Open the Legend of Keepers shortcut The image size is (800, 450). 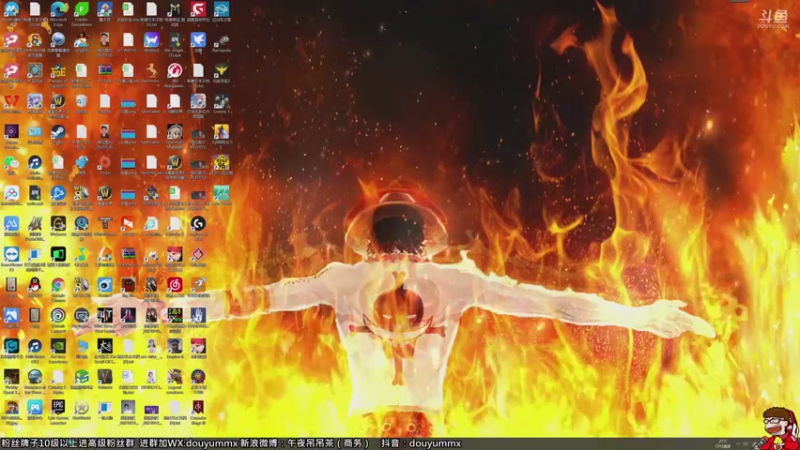(x=175, y=377)
